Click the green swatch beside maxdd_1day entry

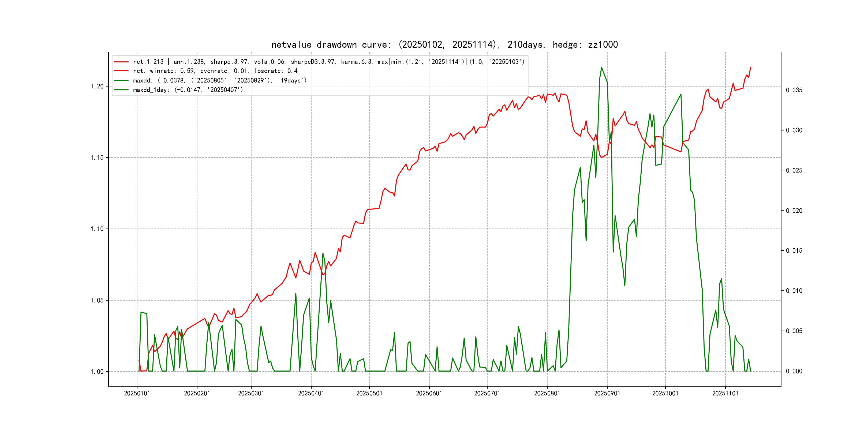[x=121, y=90]
